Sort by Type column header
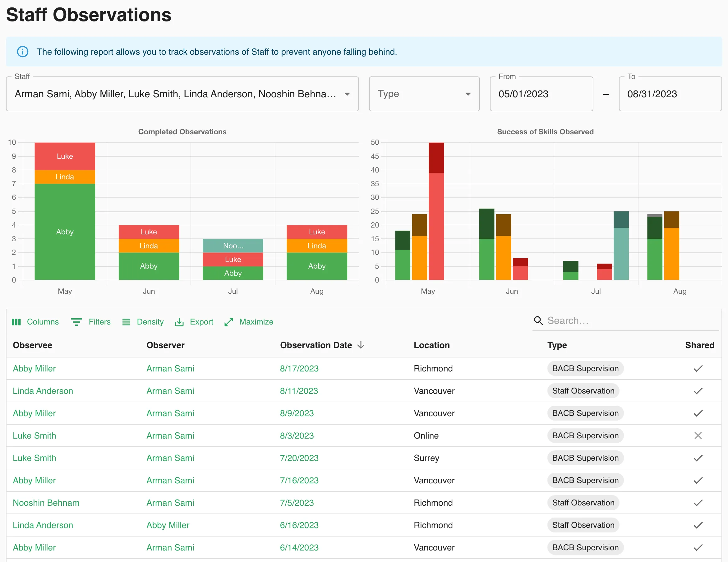Image resolution: width=728 pixels, height=562 pixels. [x=557, y=345]
